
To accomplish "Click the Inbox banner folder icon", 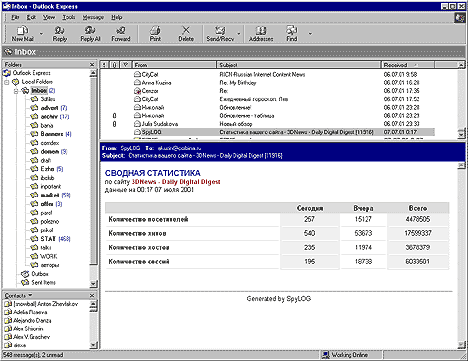I will coord(9,52).
